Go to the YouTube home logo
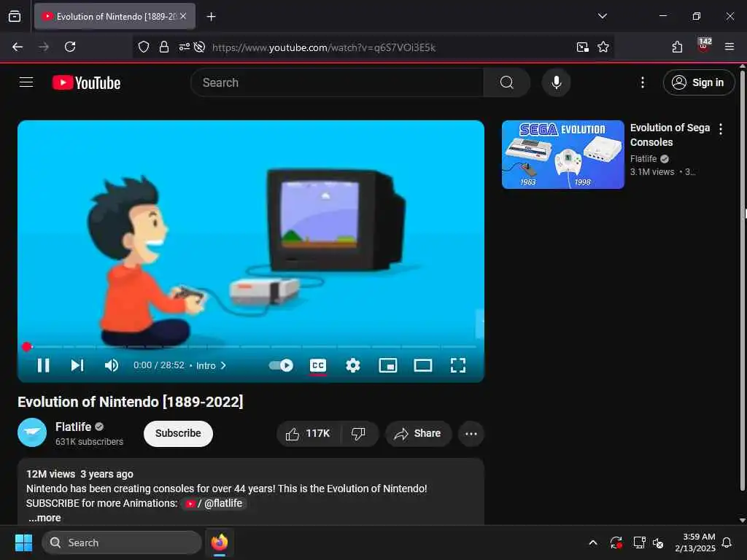Viewport: 747px width, 560px height. tap(86, 83)
